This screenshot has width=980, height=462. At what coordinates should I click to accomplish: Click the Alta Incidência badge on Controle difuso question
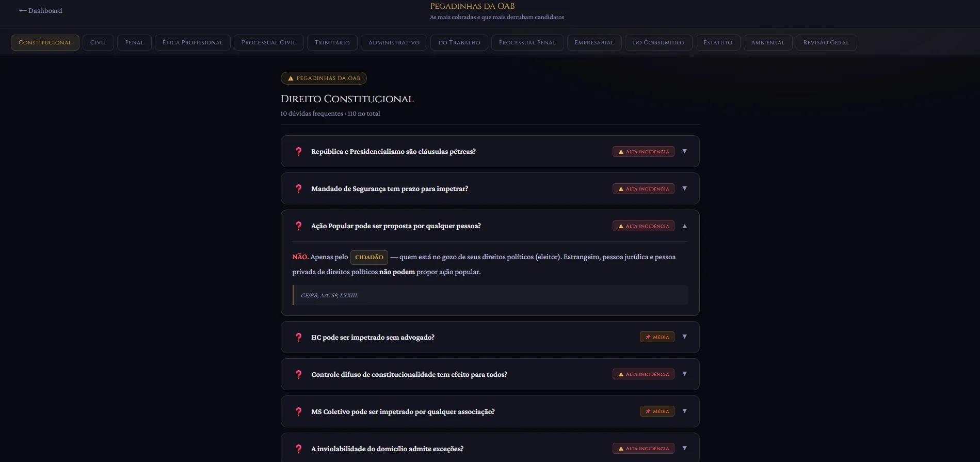tap(643, 374)
